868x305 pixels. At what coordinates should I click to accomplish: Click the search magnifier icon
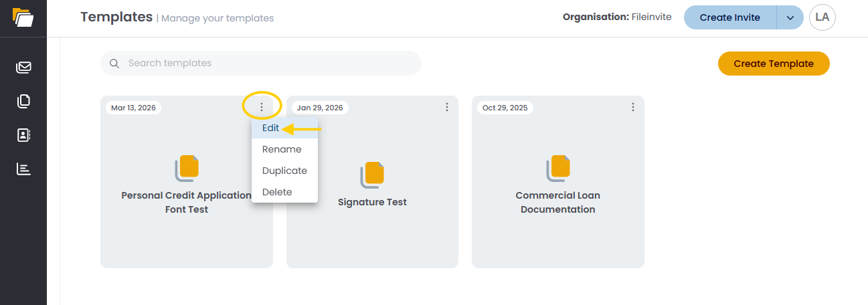click(x=114, y=64)
